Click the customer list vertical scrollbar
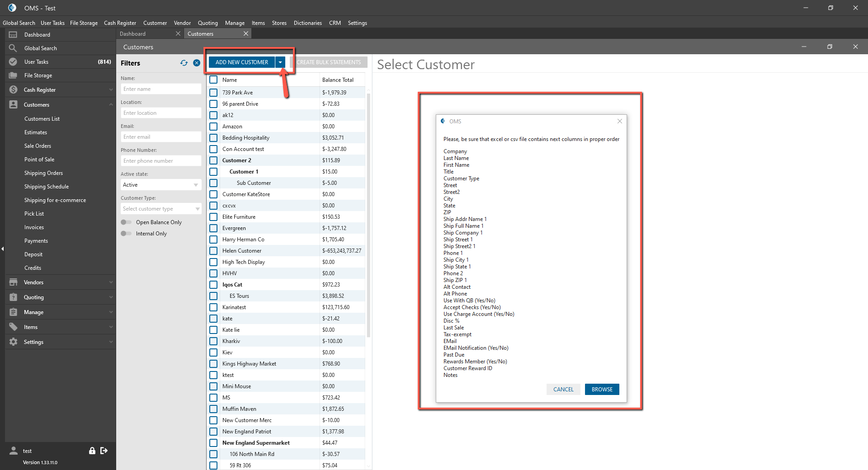The width and height of the screenshot is (868, 470). 368,217
